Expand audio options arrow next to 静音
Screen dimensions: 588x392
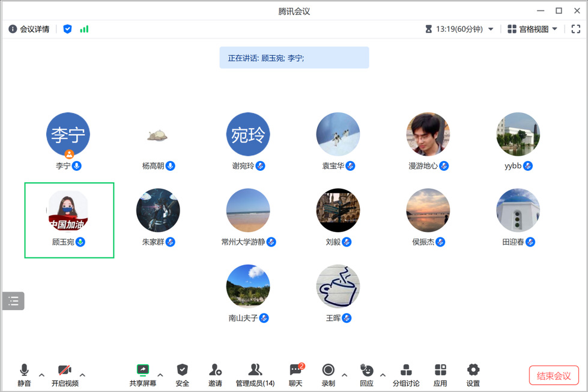[41, 375]
